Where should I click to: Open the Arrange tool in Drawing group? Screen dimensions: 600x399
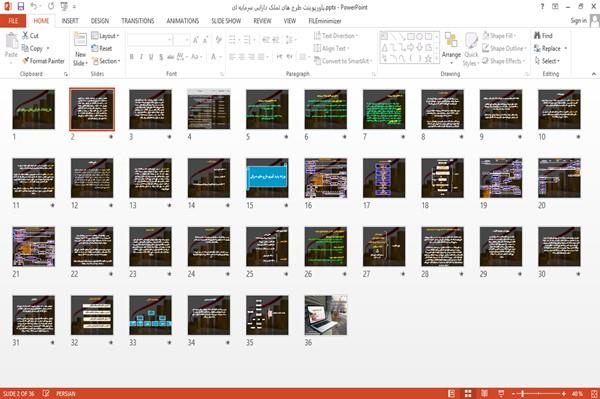click(x=451, y=48)
